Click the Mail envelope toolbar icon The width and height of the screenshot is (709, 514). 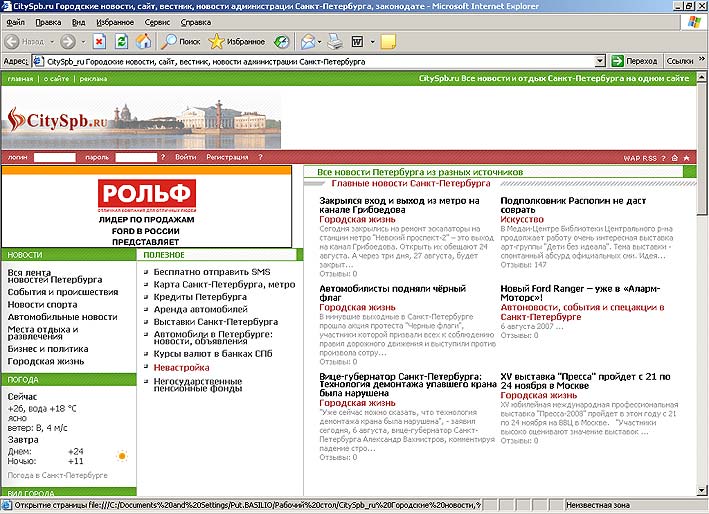point(308,42)
